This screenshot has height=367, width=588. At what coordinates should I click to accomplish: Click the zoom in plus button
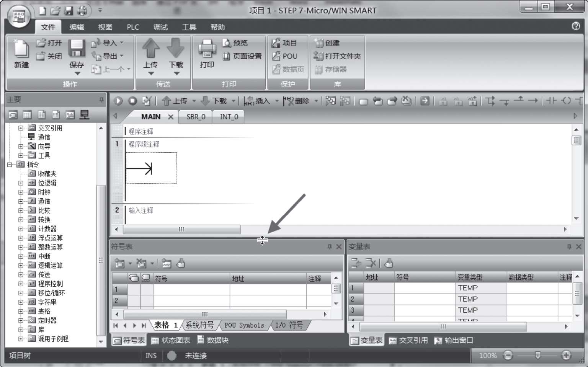tap(566, 356)
